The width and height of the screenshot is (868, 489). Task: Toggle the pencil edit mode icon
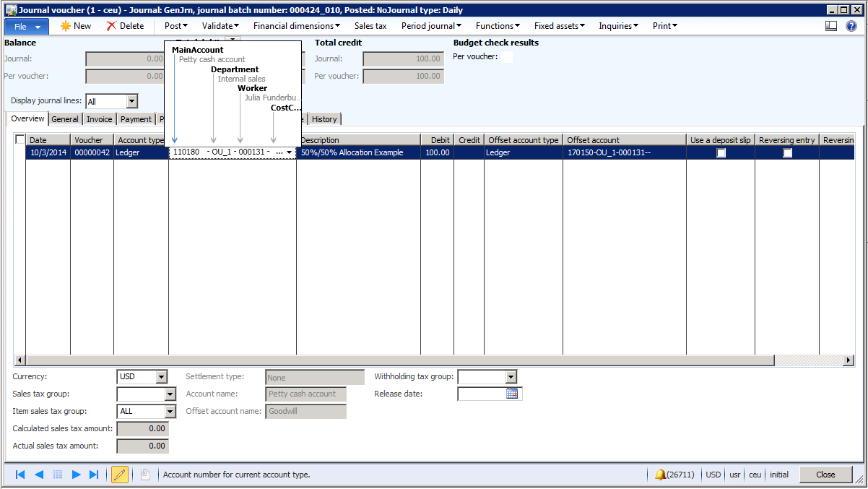click(x=120, y=475)
